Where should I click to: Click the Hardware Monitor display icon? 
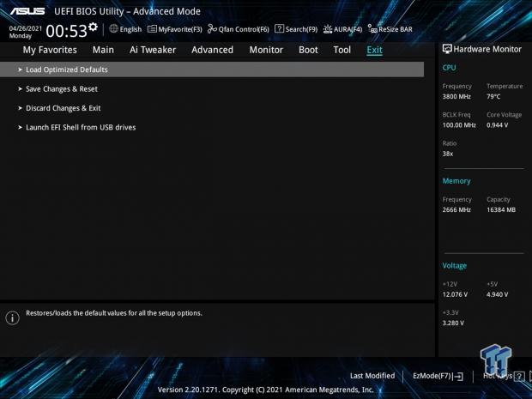[447, 49]
